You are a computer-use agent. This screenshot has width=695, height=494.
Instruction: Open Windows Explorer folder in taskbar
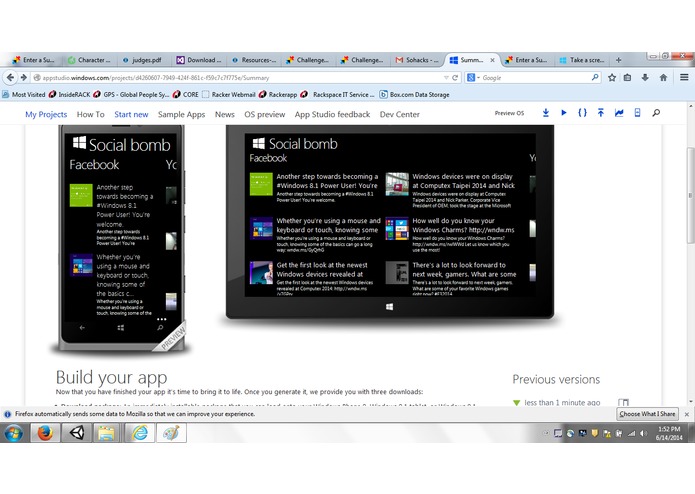106,433
